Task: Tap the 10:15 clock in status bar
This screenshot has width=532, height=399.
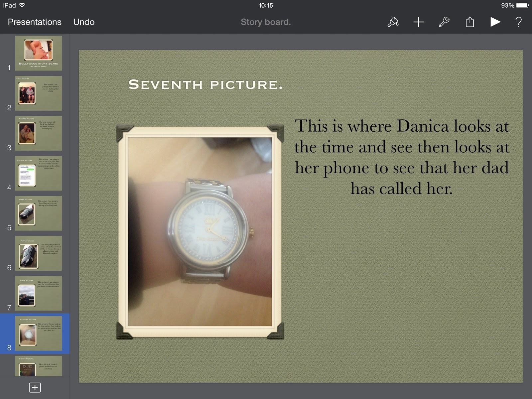Action: [x=266, y=5]
